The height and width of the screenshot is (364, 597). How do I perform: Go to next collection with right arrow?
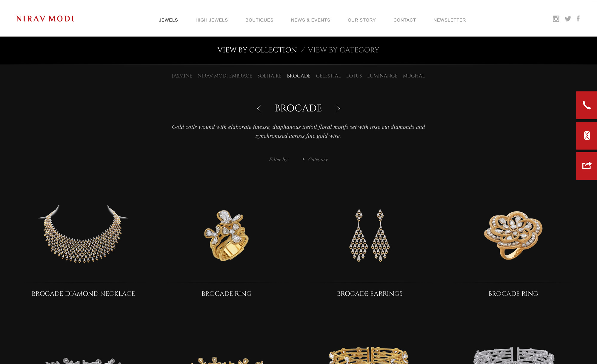click(x=338, y=109)
